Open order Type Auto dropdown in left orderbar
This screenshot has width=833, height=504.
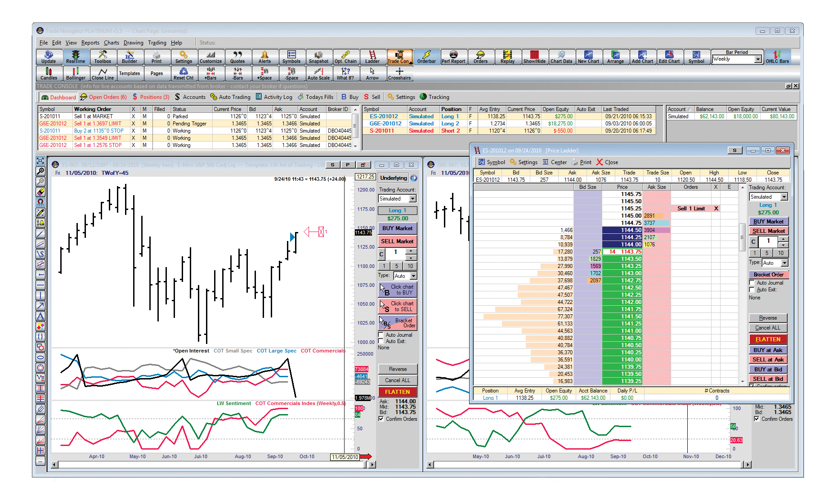coord(413,276)
